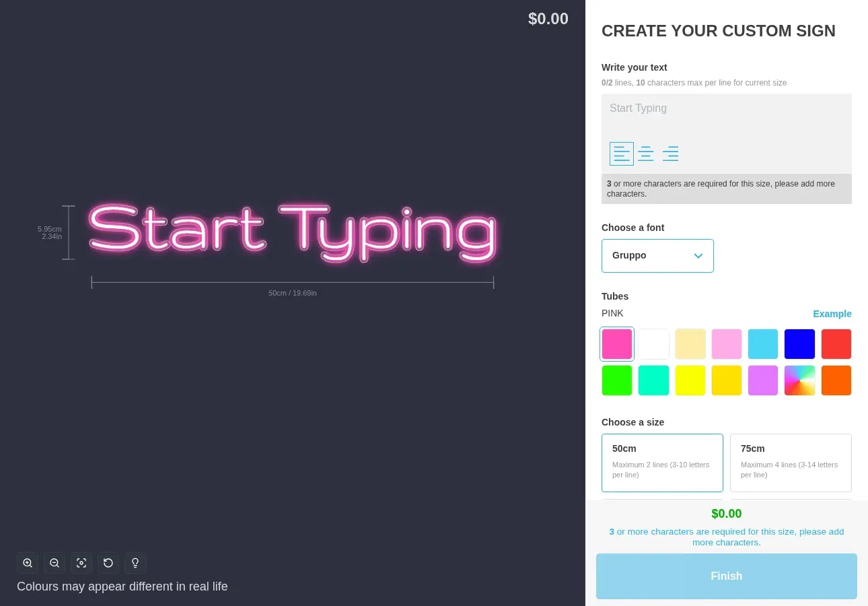Zoom in on the sign preview
This screenshot has width=868, height=606.
(x=28, y=563)
